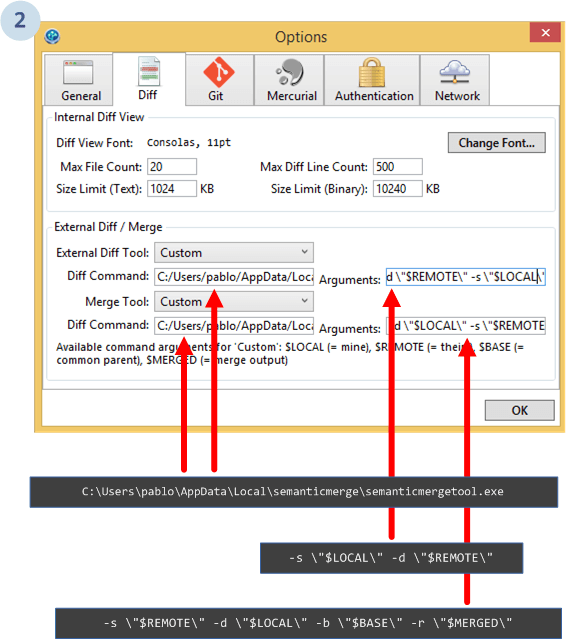Open the Network cloud icon tab
The width and height of the screenshot is (566, 639).
[455, 72]
